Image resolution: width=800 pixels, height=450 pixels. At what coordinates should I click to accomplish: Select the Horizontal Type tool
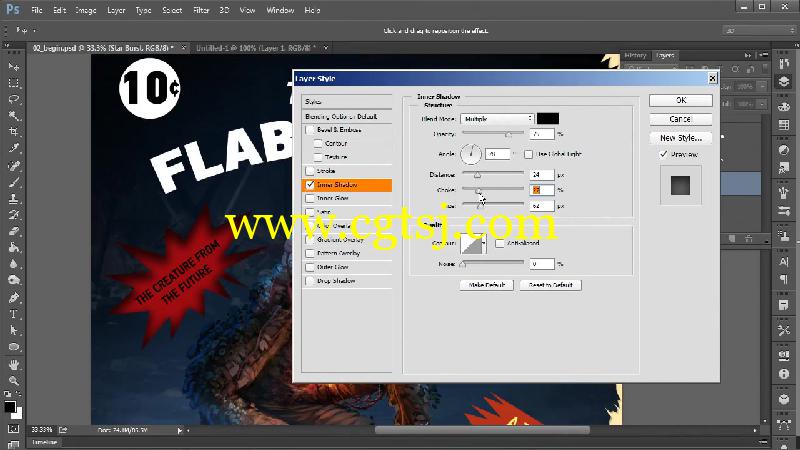click(14, 314)
